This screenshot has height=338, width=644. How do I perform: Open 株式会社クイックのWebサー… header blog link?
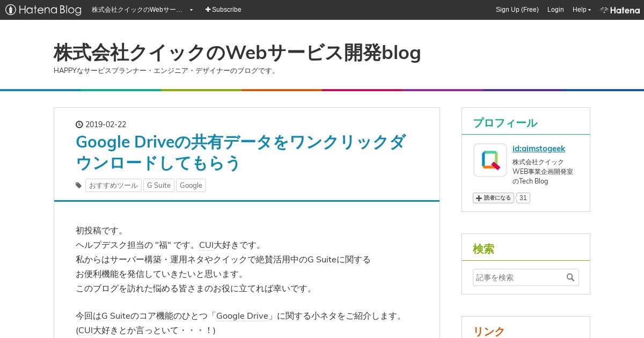[137, 10]
